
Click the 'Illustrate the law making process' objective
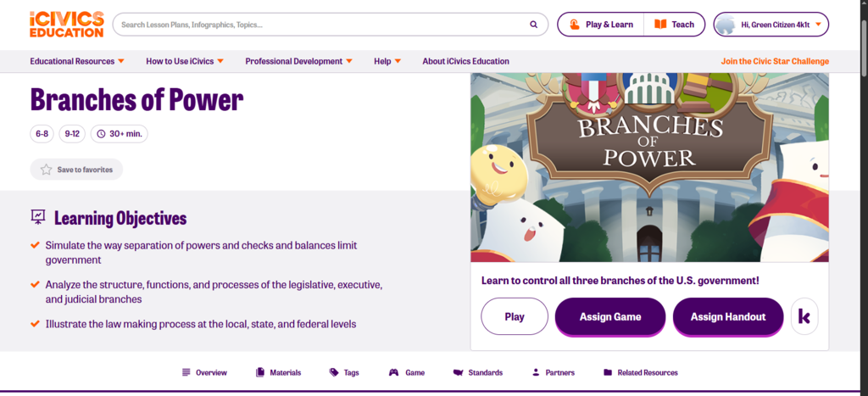click(x=200, y=324)
